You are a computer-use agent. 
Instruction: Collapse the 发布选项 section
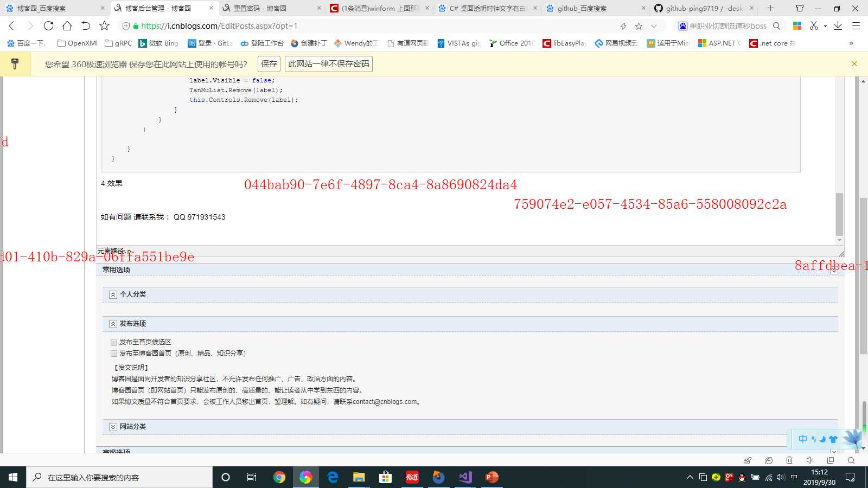(x=113, y=324)
